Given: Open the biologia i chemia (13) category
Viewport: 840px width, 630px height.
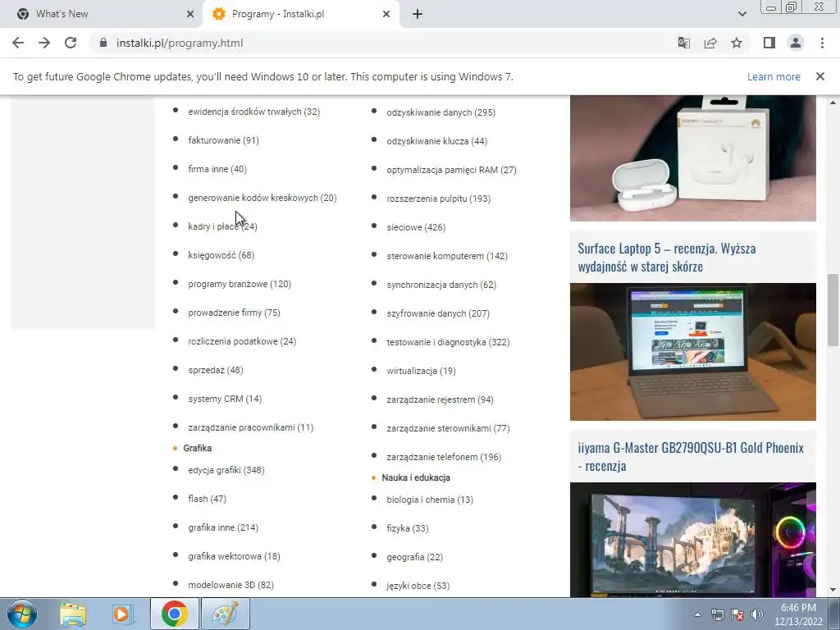Looking at the screenshot, I should [430, 500].
